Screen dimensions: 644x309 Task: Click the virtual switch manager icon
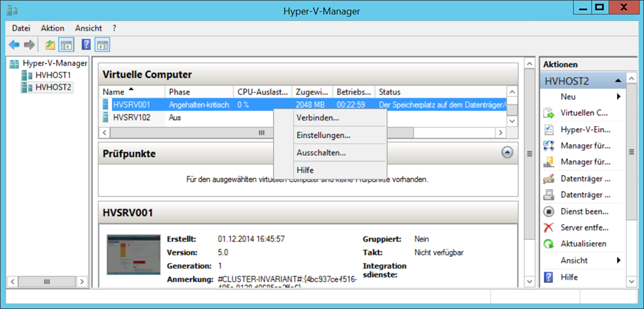tap(548, 146)
